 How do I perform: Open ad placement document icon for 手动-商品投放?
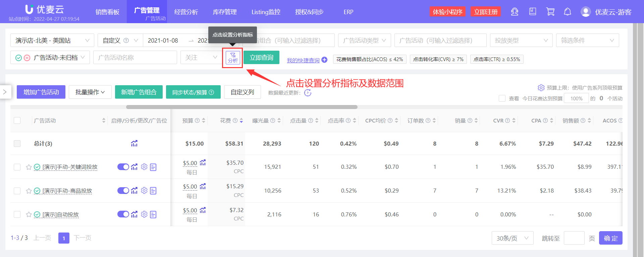[153, 191]
